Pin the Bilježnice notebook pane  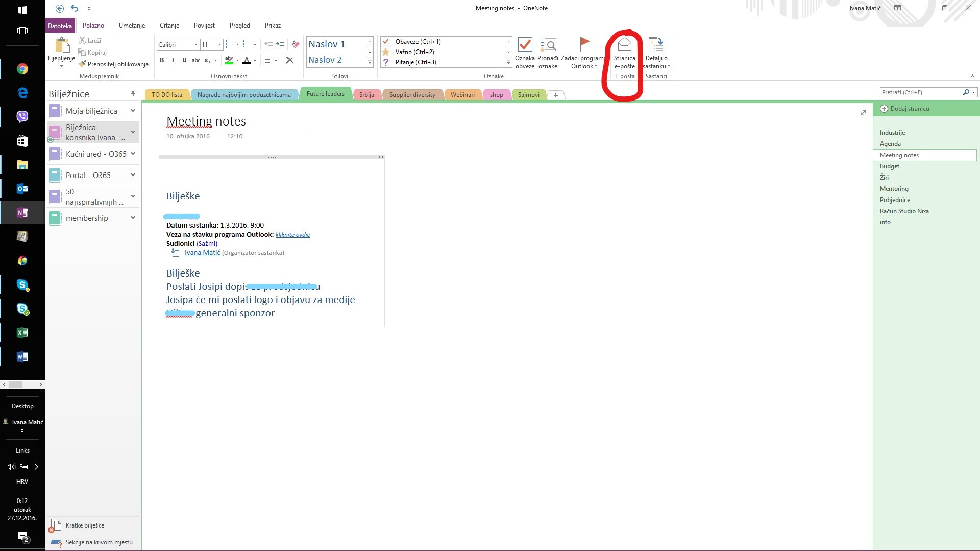point(133,93)
